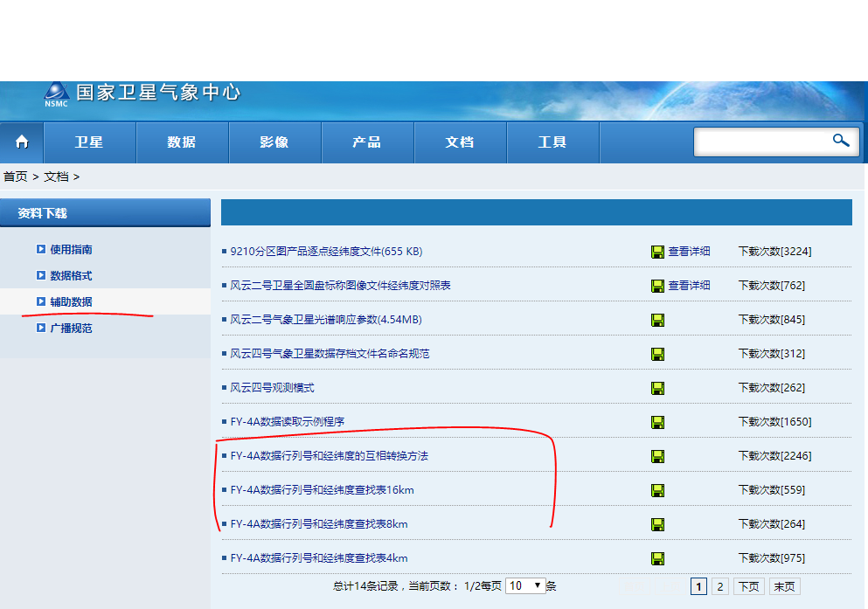Go to page 2 of the results
The width and height of the screenshot is (868, 609).
(x=719, y=585)
